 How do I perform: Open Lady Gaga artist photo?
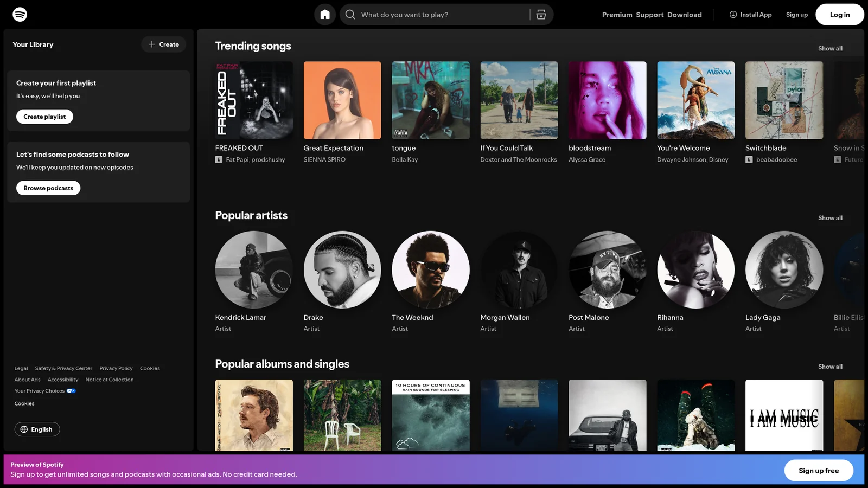click(784, 270)
